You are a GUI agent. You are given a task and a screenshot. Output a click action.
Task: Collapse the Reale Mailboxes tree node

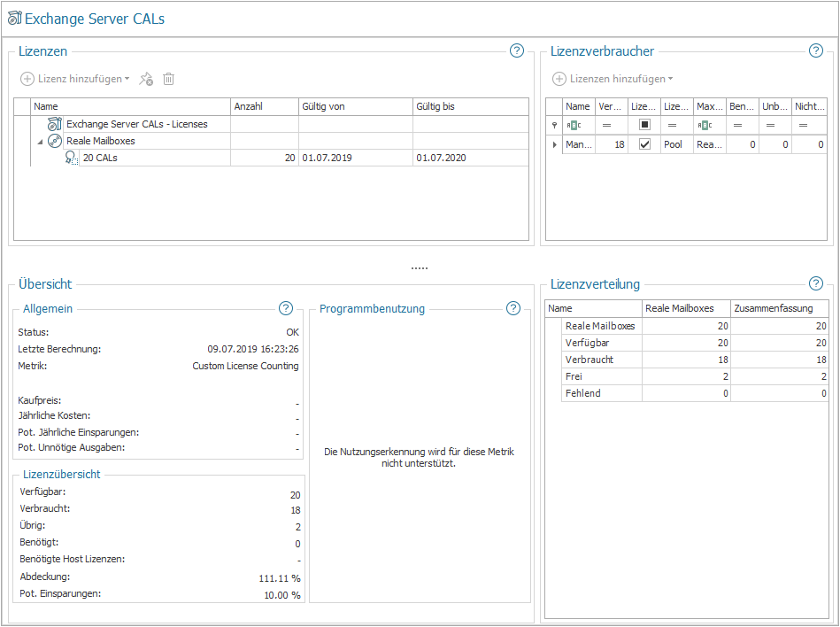[40, 142]
